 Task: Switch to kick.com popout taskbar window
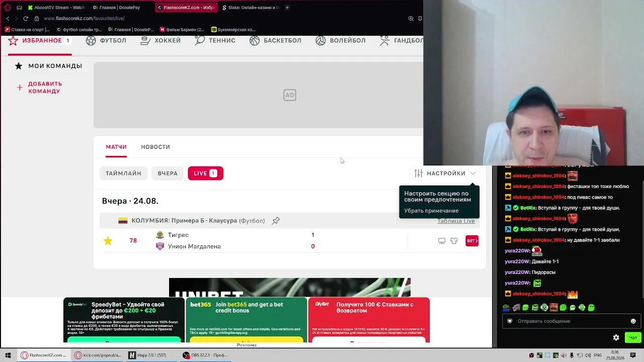coord(98,355)
